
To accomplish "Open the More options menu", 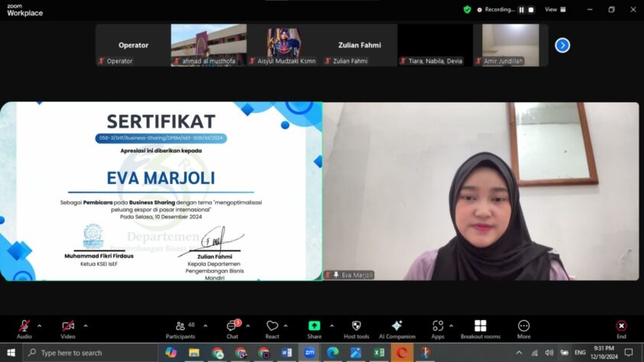I will (x=523, y=328).
